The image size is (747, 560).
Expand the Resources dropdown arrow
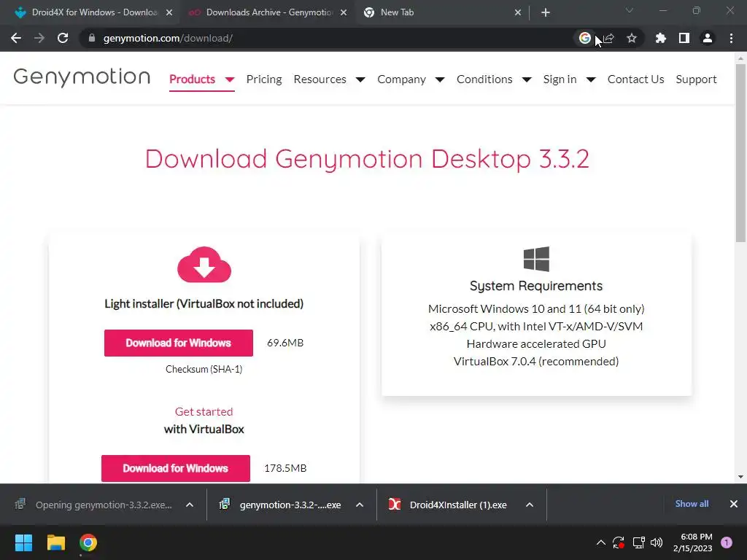coord(360,79)
